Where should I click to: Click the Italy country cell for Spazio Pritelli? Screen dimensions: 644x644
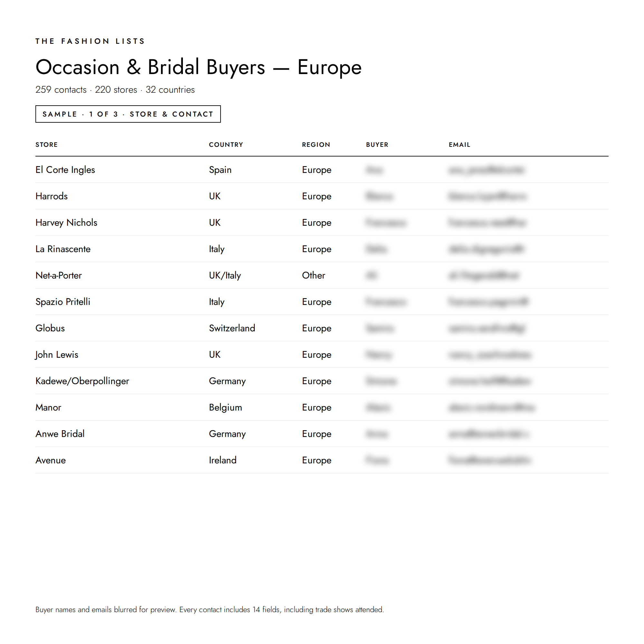pyautogui.click(x=217, y=302)
